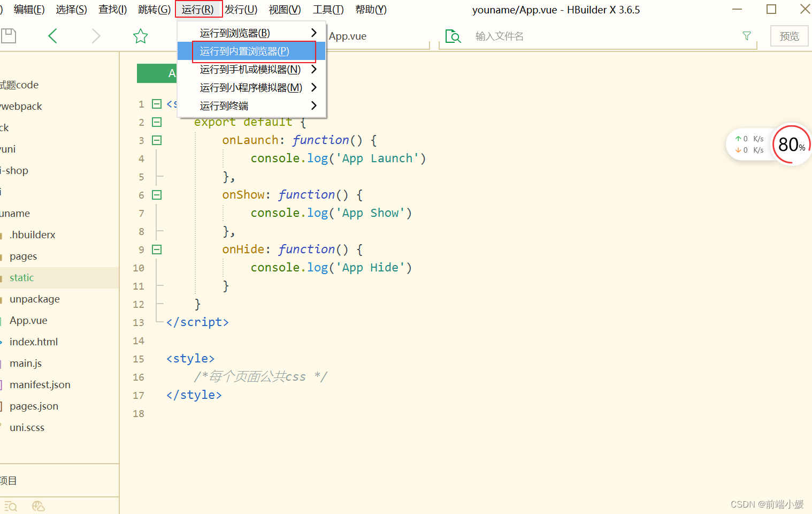This screenshot has height=514, width=812.
Task: Collapse onLaunch function fold at line 3
Action: pyautogui.click(x=157, y=140)
